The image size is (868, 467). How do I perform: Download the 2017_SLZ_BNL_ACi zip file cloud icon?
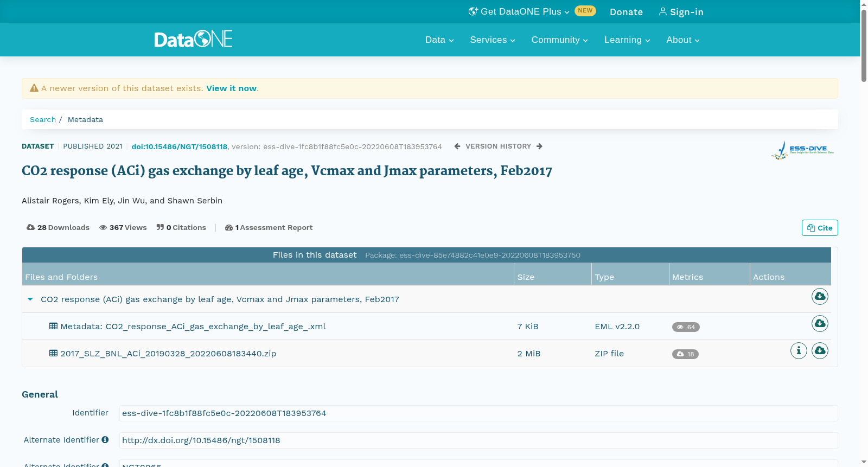click(820, 351)
